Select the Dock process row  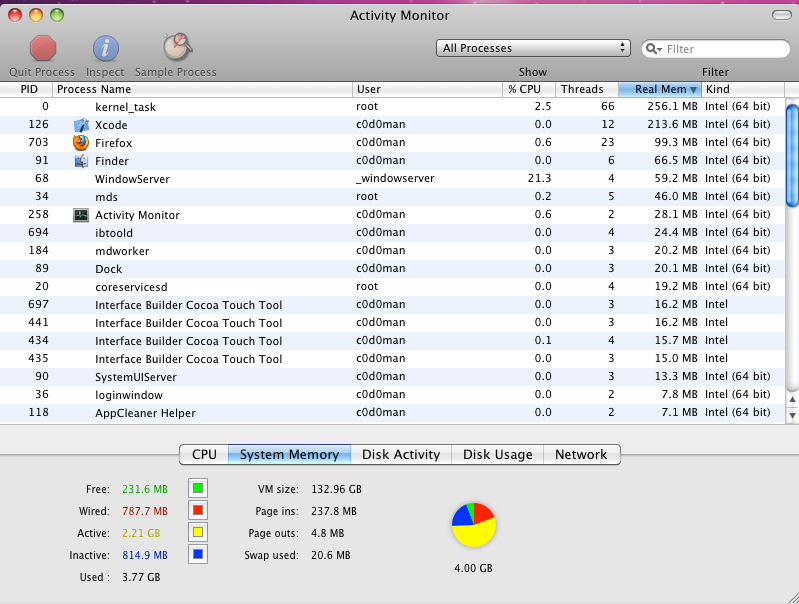click(x=392, y=269)
